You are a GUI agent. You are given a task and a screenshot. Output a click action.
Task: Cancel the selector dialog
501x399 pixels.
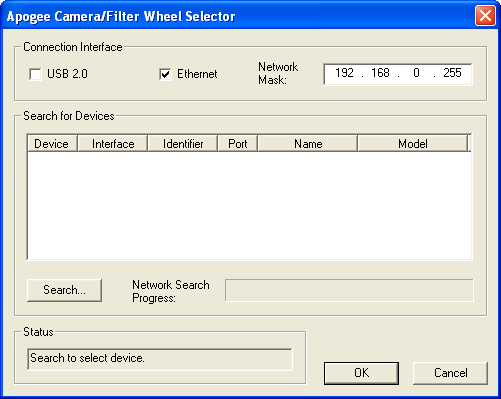(x=450, y=373)
